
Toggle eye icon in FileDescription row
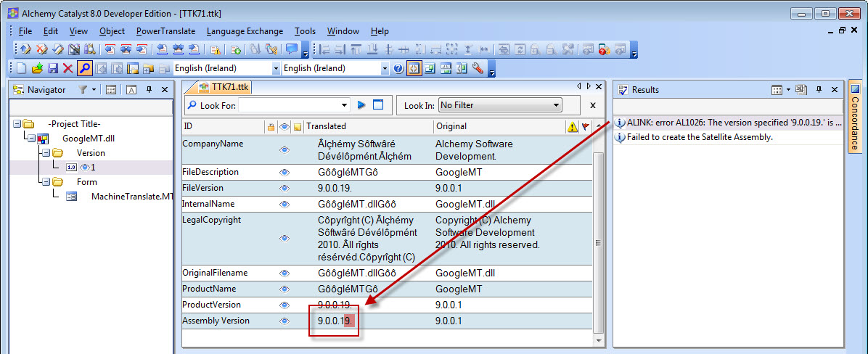click(284, 172)
